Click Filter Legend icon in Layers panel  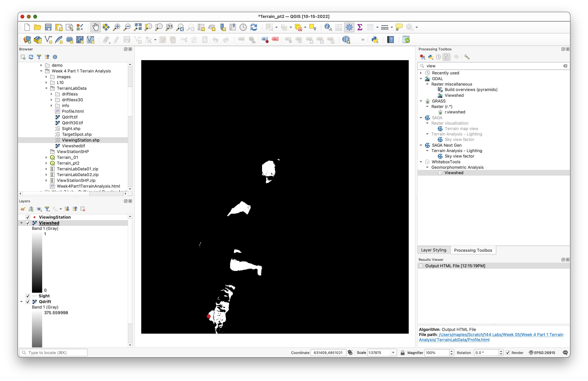(47, 209)
